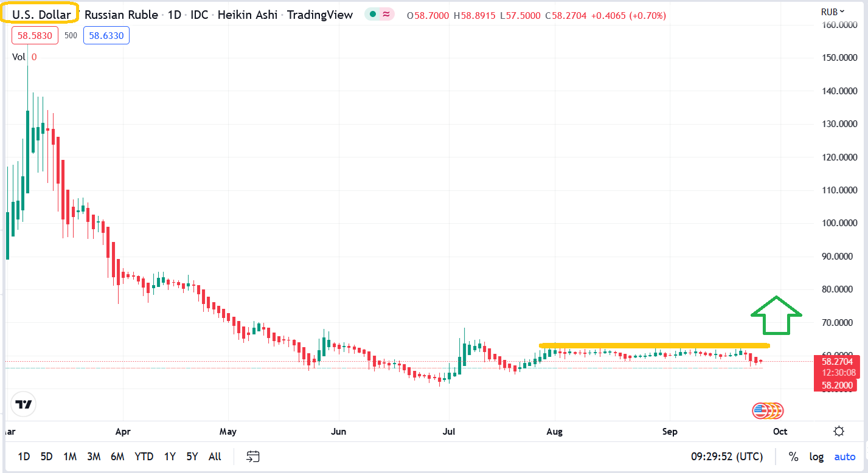Select the yellow horizontal resistance line
Image resolution: width=868 pixels, height=473 pixels.
[x=654, y=346]
